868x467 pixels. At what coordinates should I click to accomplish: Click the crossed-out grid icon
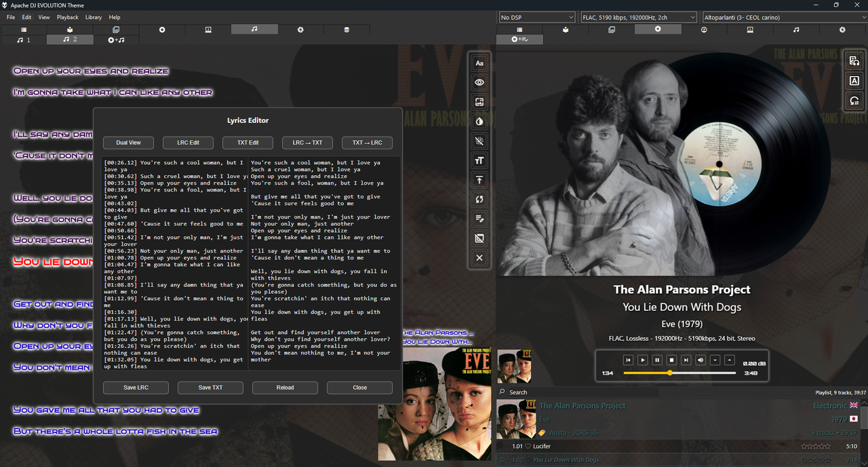click(x=479, y=141)
